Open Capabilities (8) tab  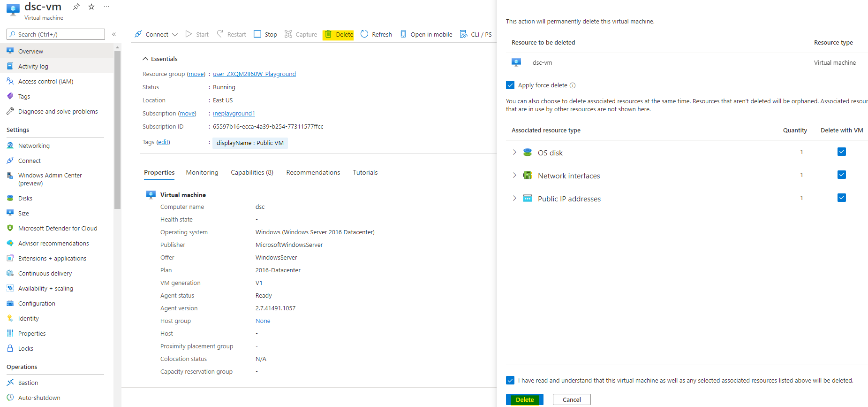coord(252,172)
